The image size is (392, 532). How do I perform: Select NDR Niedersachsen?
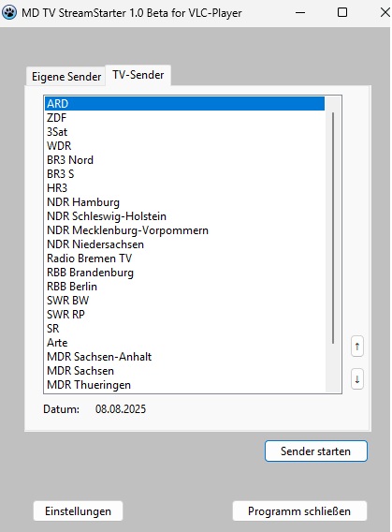pos(184,244)
